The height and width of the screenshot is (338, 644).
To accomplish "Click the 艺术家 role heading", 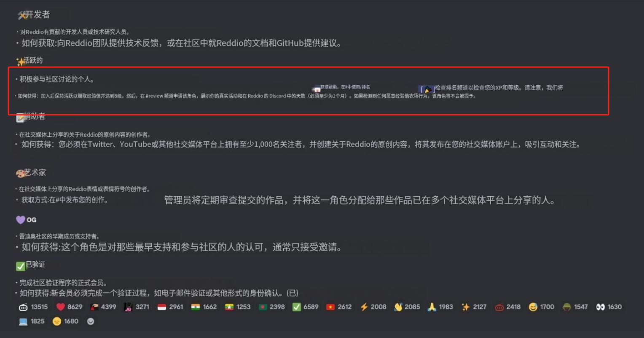I will click(35, 173).
